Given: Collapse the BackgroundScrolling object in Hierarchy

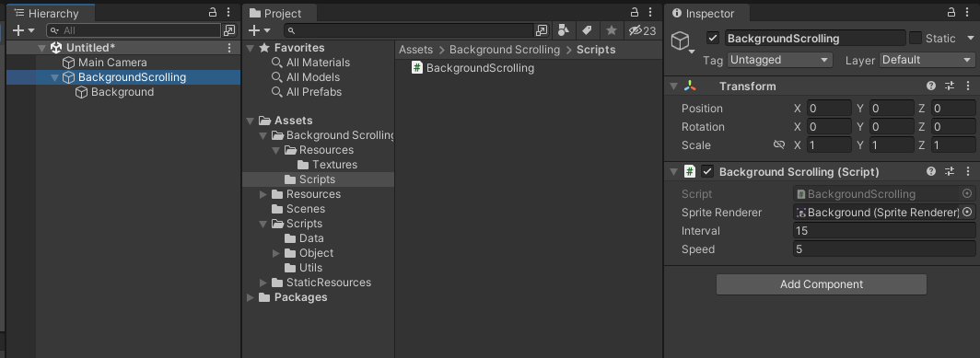Looking at the screenshot, I should [x=55, y=77].
